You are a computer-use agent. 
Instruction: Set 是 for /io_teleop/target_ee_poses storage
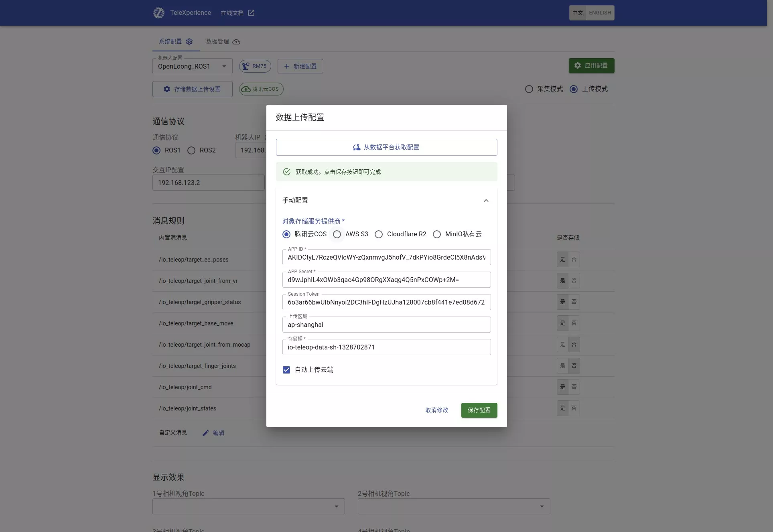coord(562,259)
